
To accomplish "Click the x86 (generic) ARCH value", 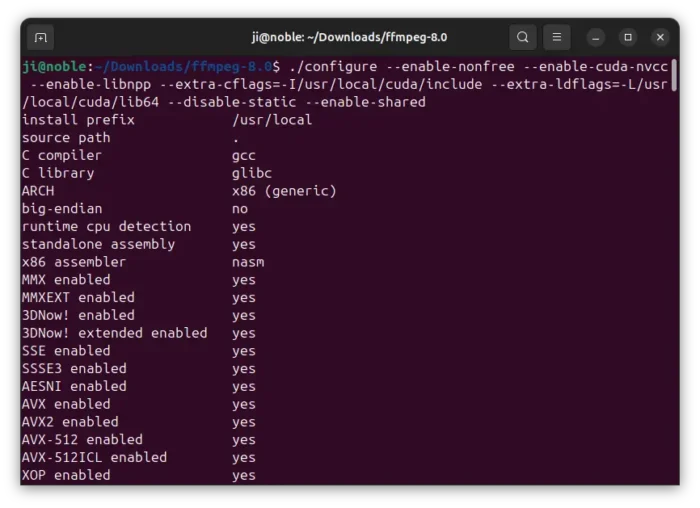I will click(x=284, y=191).
